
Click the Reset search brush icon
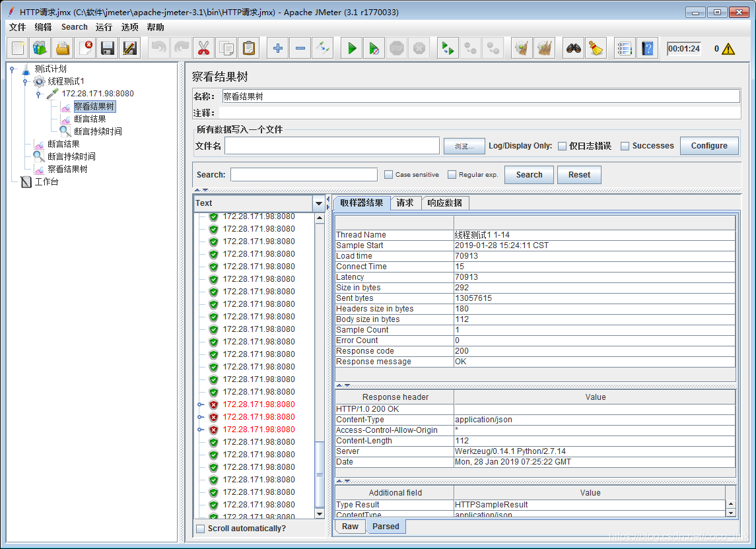596,48
